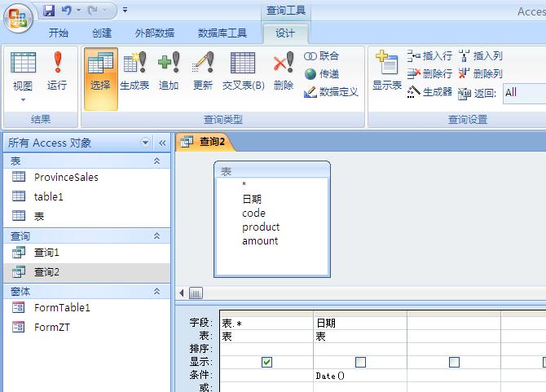Toggle the Show checkbox in third grid column
546x392 pixels.
click(x=454, y=362)
